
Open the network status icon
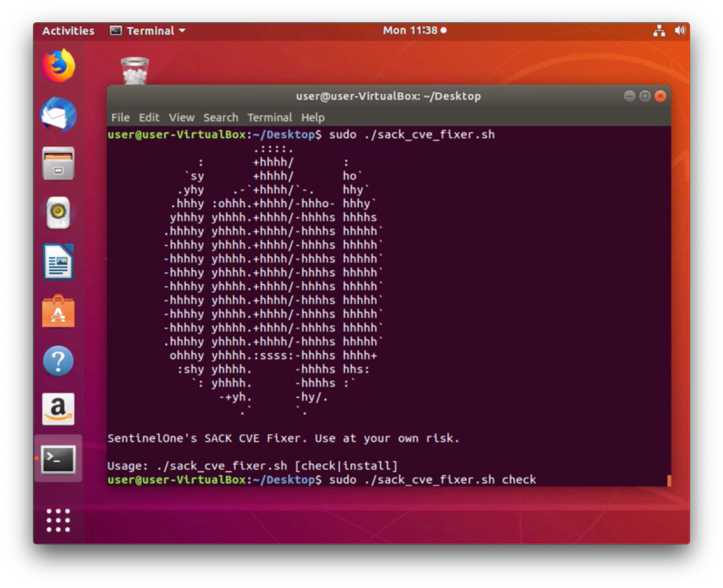pyautogui.click(x=659, y=31)
